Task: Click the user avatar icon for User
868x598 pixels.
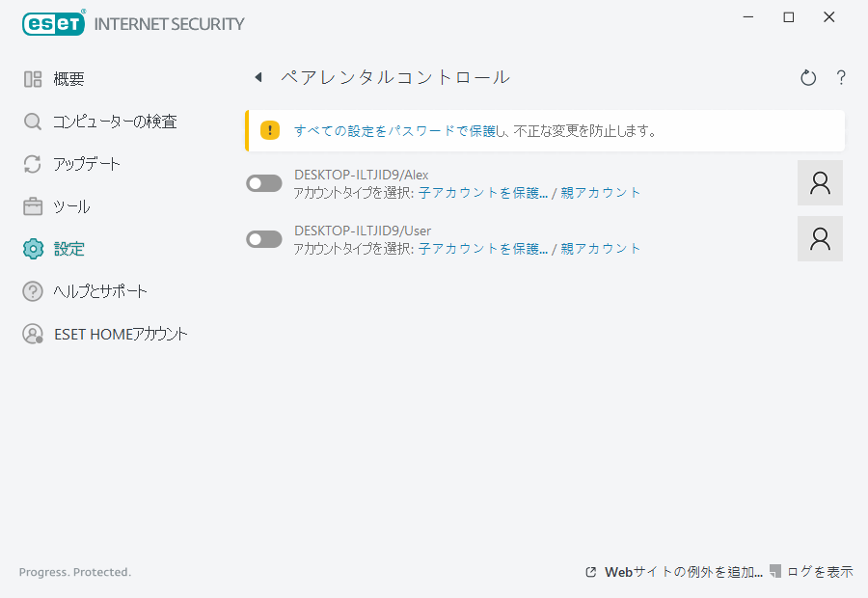Action: tap(820, 238)
